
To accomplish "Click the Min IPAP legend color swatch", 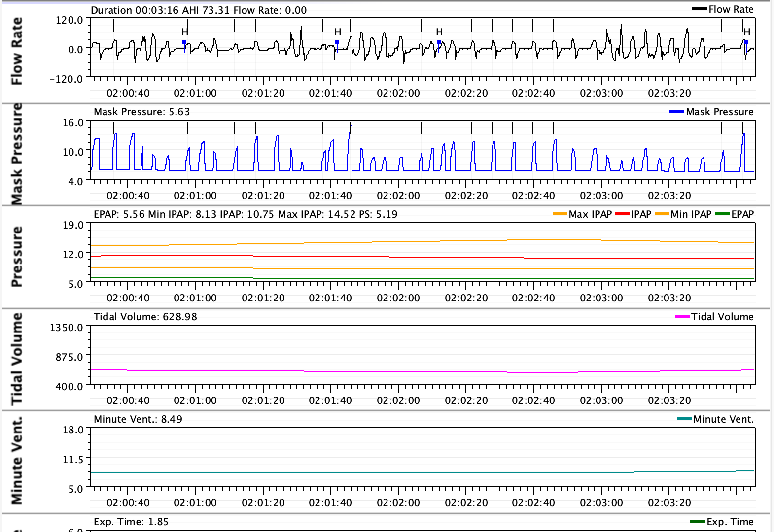I will pos(662,214).
